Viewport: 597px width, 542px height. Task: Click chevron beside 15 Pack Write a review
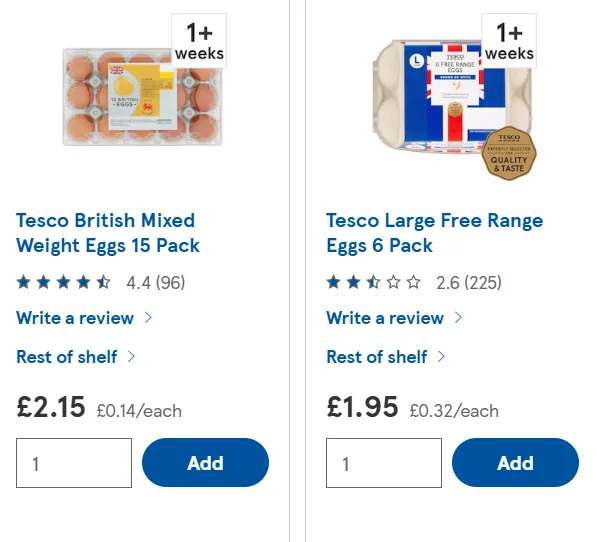pyautogui.click(x=148, y=317)
